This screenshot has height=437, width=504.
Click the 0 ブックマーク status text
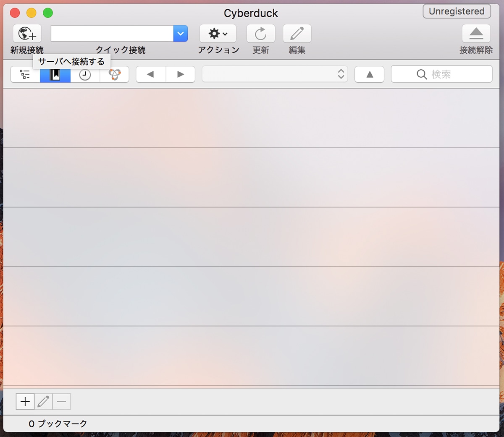click(58, 424)
